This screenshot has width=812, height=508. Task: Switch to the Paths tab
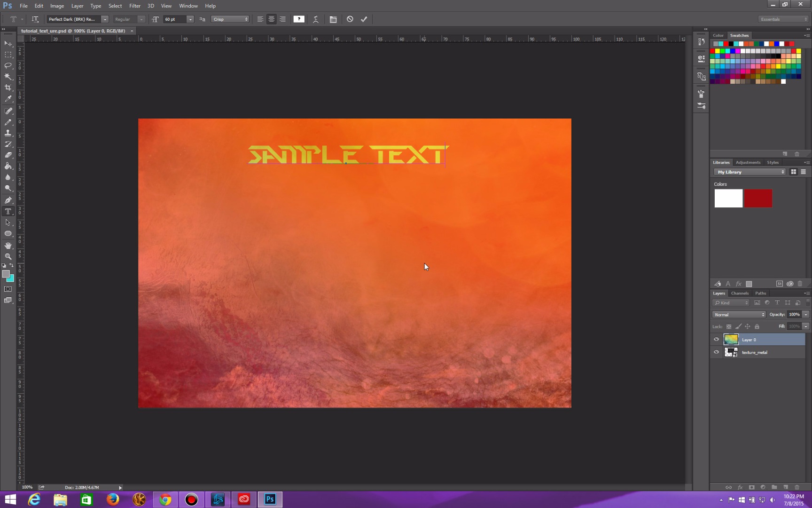click(x=760, y=293)
